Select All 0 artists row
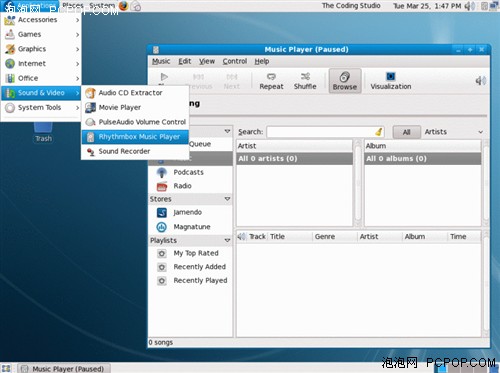The height and width of the screenshot is (373, 500). (x=295, y=159)
